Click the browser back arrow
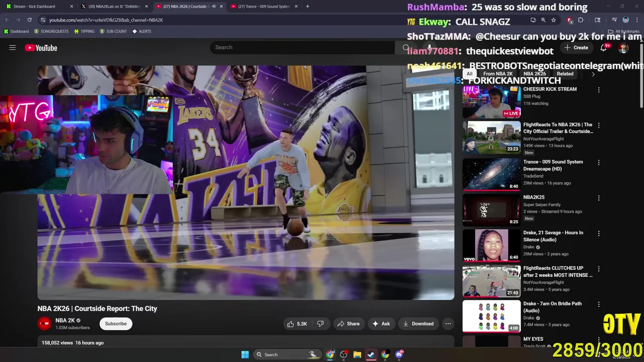Image resolution: width=644 pixels, height=362 pixels. (7, 20)
